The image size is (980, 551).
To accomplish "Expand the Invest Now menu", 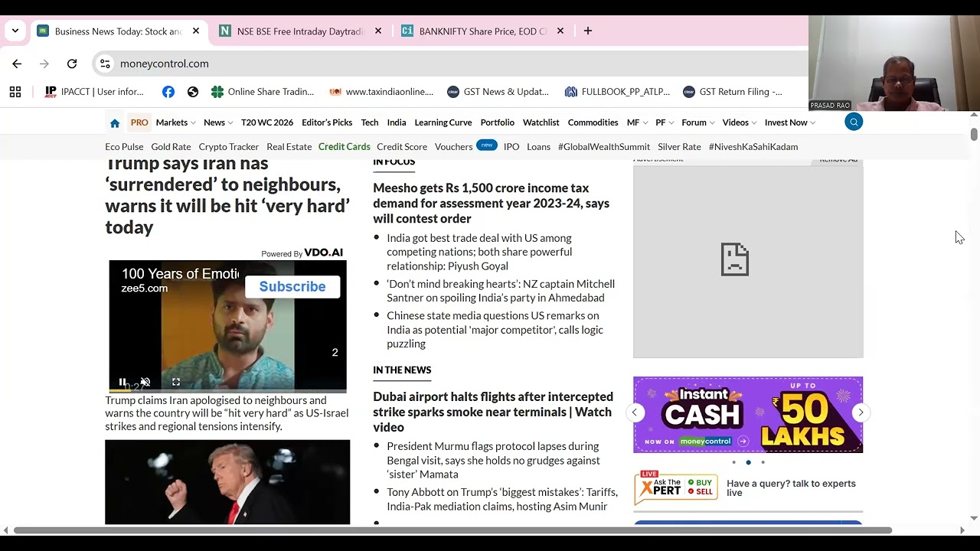I will (x=789, y=122).
